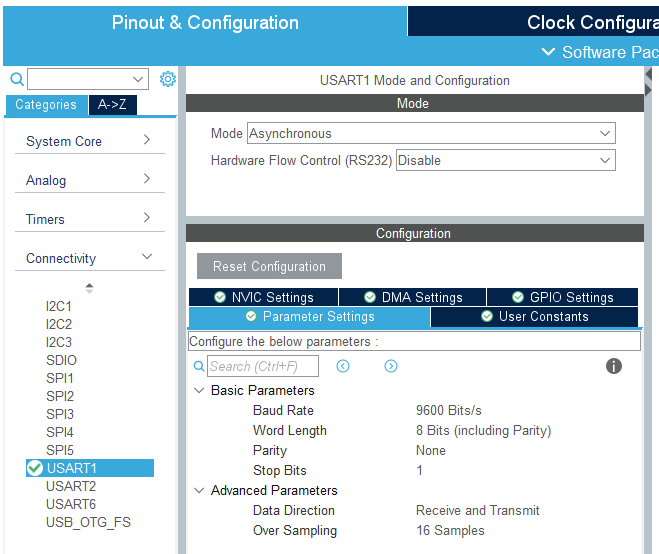Select USART6 in the Connectivity list
The width and height of the screenshot is (659, 554).
pyautogui.click(x=71, y=504)
